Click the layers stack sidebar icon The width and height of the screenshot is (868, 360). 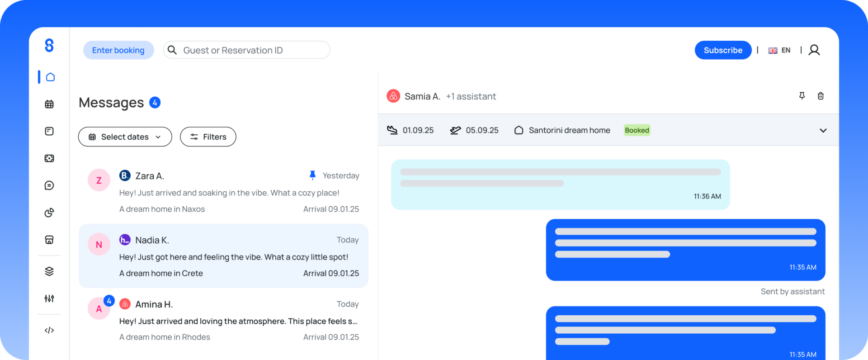click(49, 271)
